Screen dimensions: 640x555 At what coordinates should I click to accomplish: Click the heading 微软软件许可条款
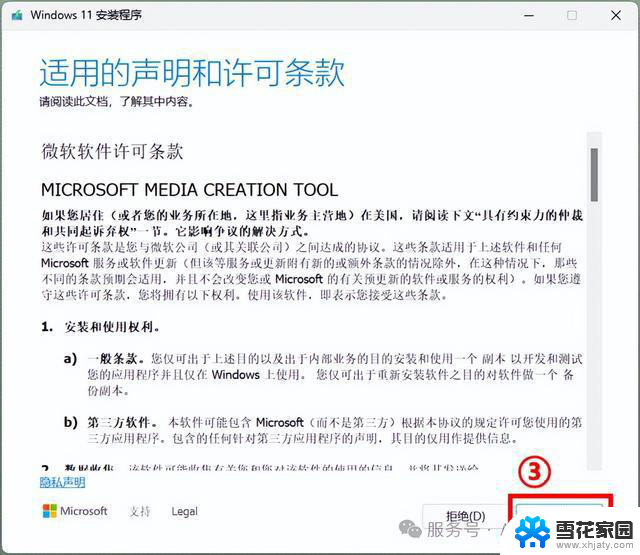pyautogui.click(x=112, y=151)
